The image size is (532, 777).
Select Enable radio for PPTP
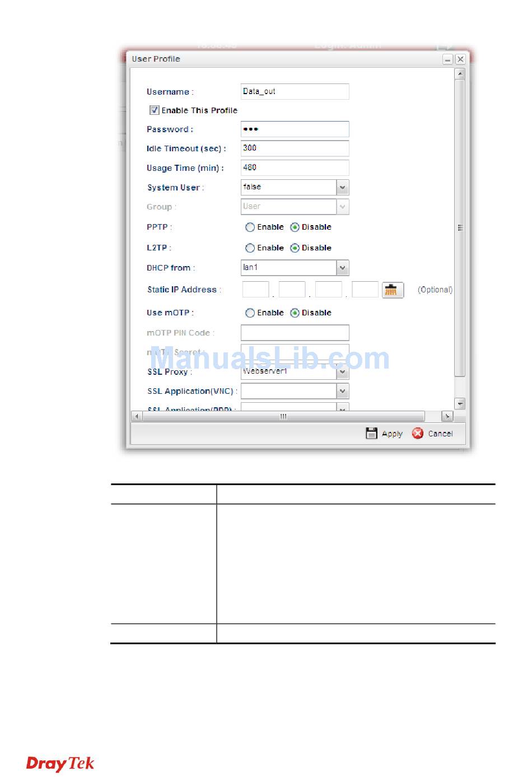250,227
